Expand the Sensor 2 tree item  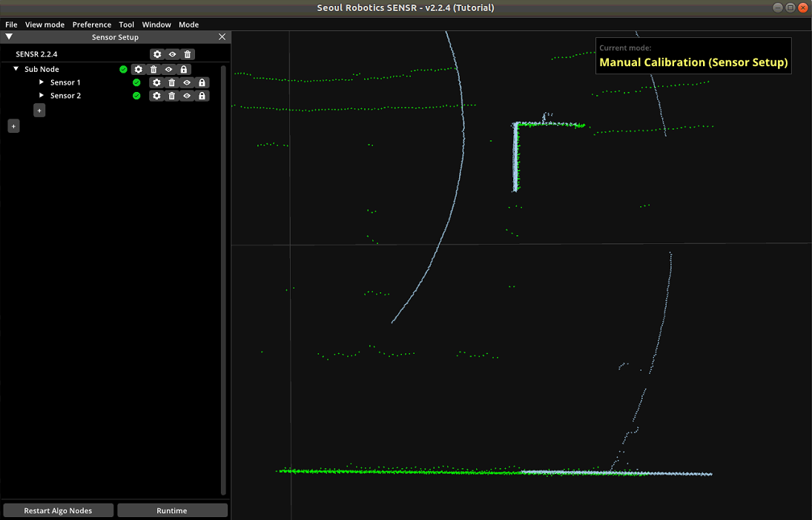click(42, 96)
